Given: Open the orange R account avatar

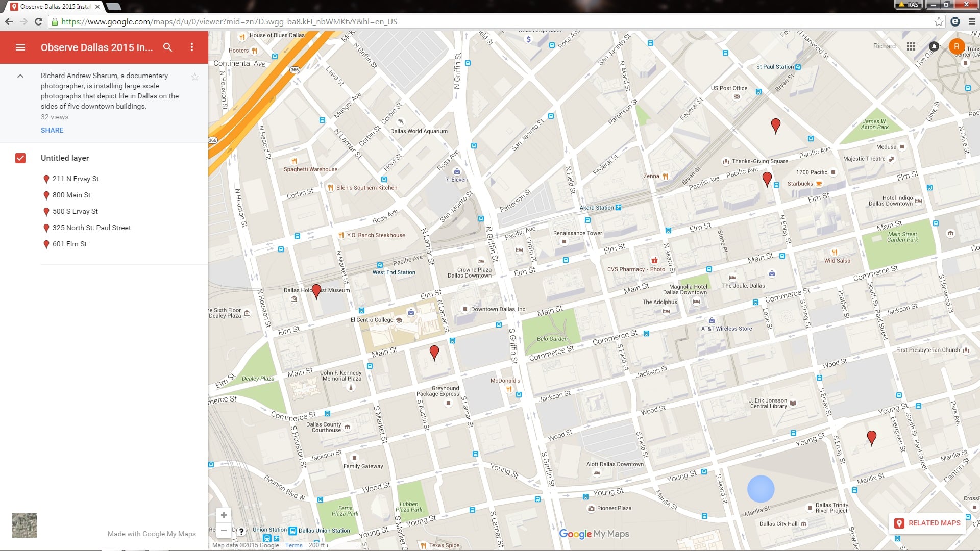Looking at the screenshot, I should 957,46.
